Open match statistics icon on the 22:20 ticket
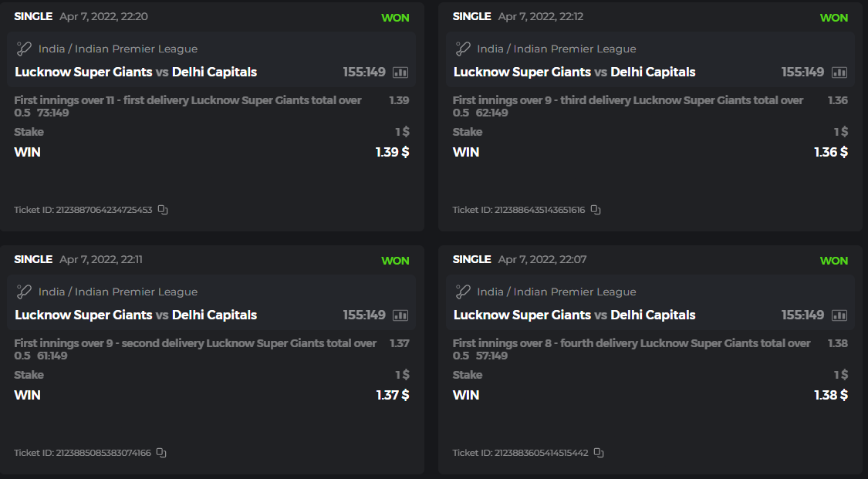This screenshot has height=479, width=868. 400,73
